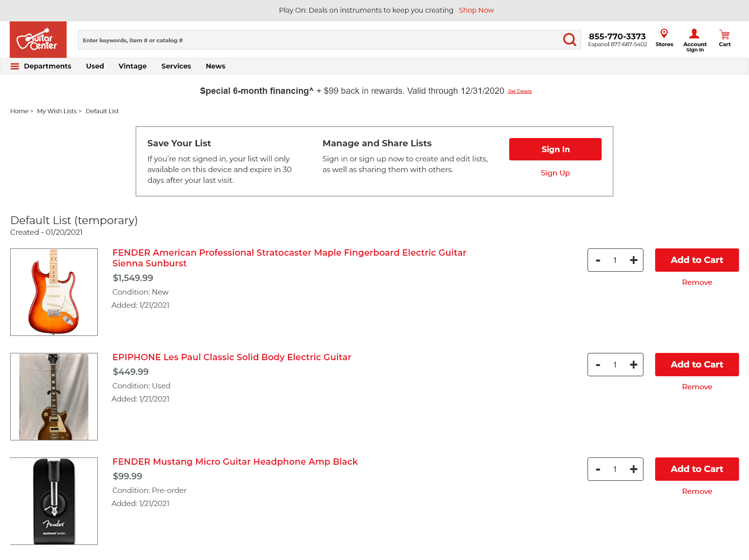Click the $1,549.99 price text

[133, 278]
